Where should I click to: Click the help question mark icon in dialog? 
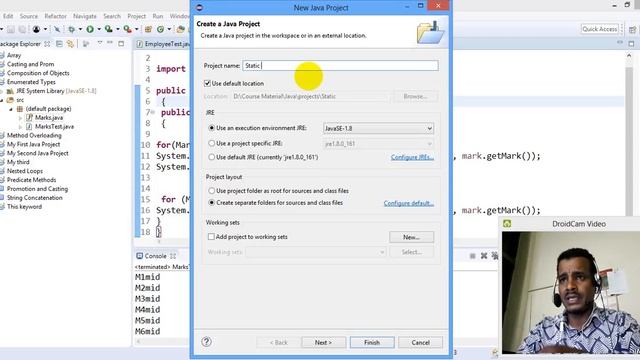coord(207,342)
